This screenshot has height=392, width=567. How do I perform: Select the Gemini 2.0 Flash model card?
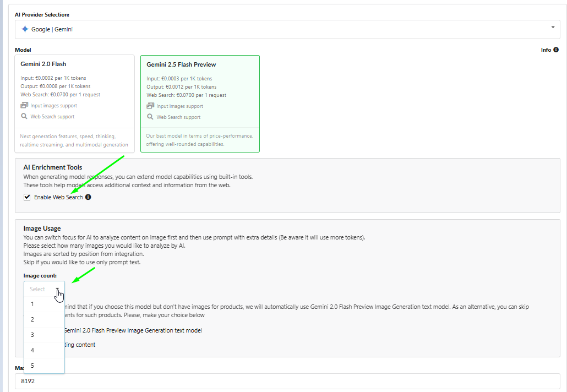pos(74,104)
